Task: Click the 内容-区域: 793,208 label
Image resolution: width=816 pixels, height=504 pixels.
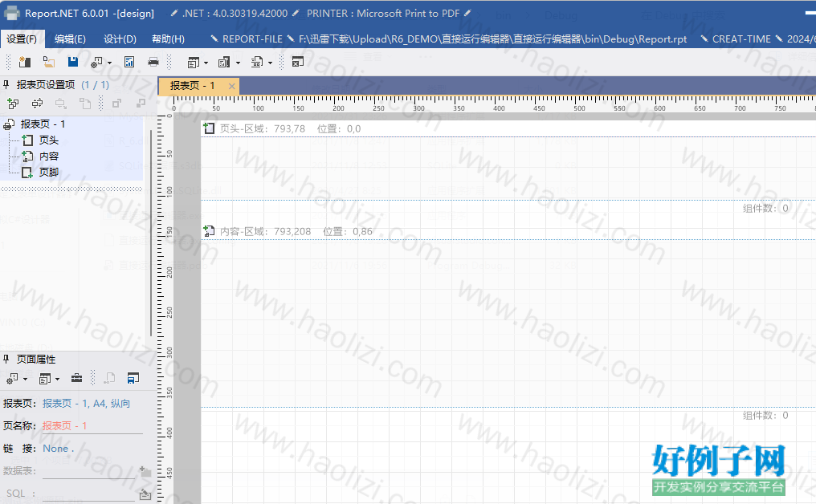Action: coord(265,231)
